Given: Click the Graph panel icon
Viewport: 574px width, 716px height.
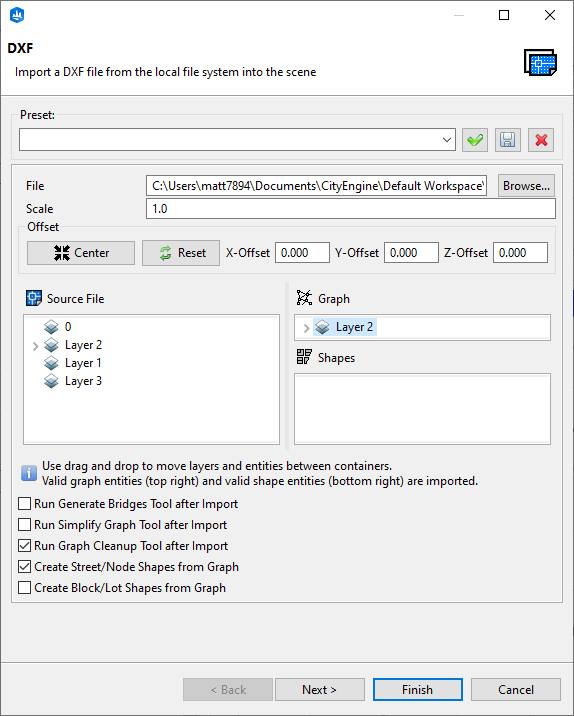Looking at the screenshot, I should (x=304, y=298).
